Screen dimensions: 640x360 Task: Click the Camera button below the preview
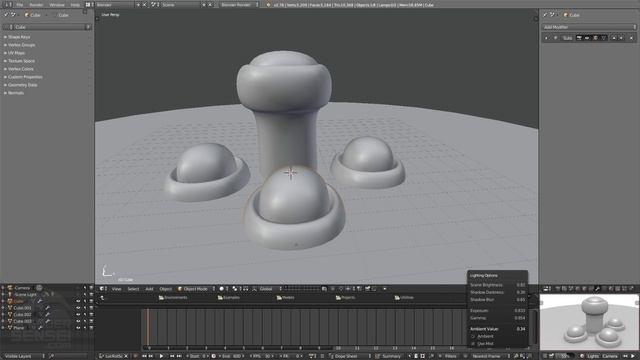click(610, 356)
